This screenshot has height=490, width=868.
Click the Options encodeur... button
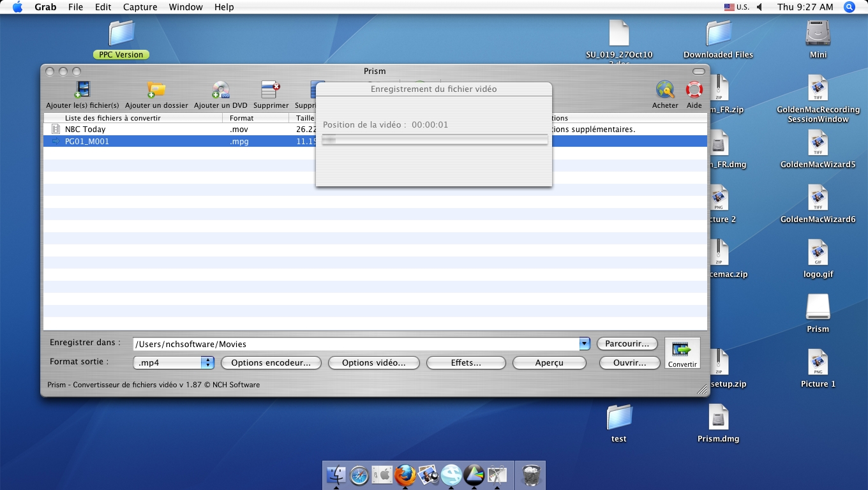271,362
